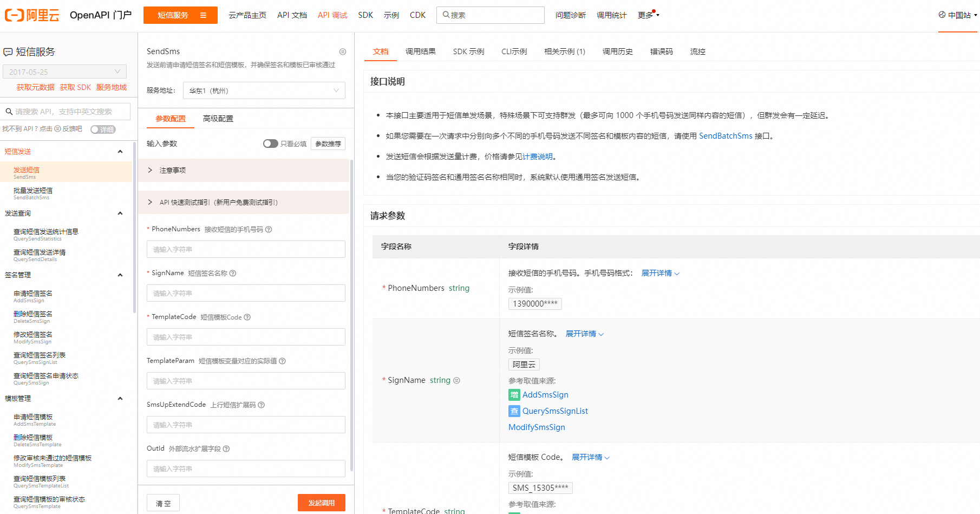Switch to the 调用结果 tab

[x=421, y=51]
